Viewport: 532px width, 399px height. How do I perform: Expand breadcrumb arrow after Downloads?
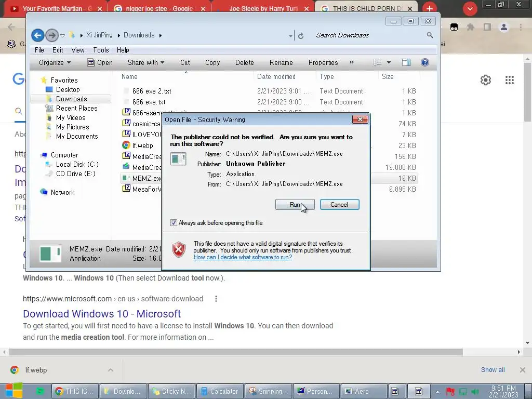tap(160, 35)
